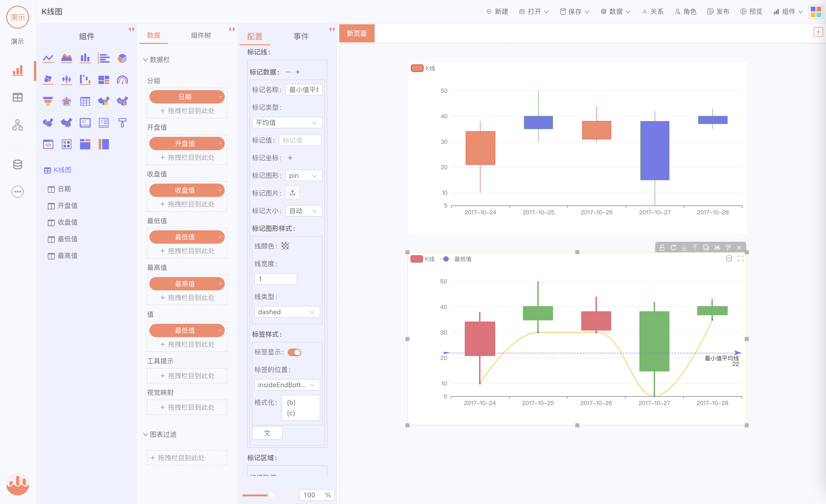826x504 pixels.
Task: Open the database section in left sidebar
Action: (x=17, y=165)
